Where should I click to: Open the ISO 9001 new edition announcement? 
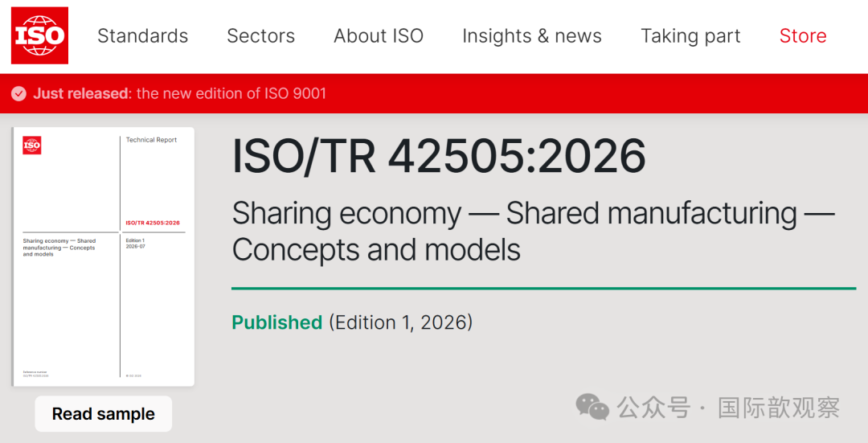coord(180,93)
